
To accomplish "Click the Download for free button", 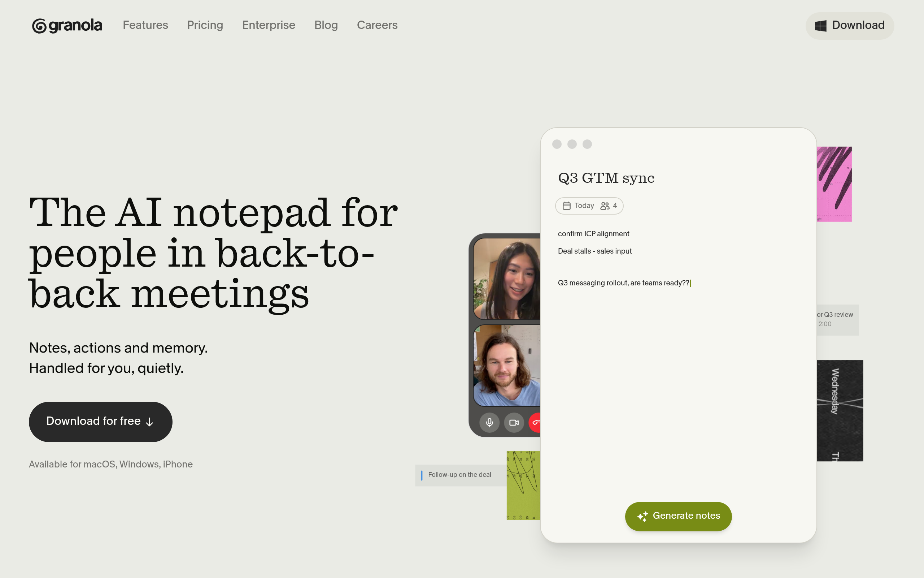I will pyautogui.click(x=100, y=422).
